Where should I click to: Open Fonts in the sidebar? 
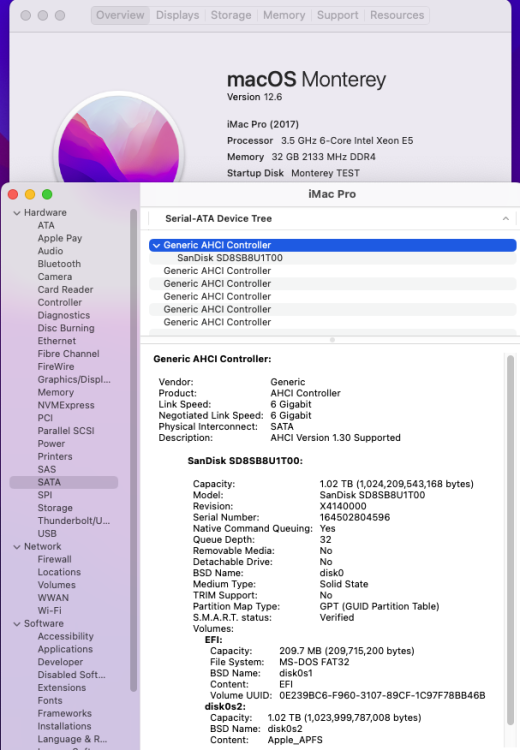[x=50, y=701]
